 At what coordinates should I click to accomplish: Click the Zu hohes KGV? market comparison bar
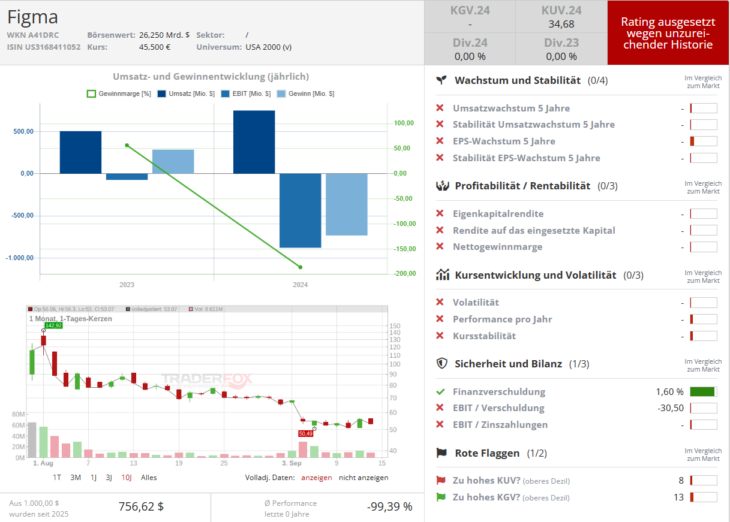point(703,497)
